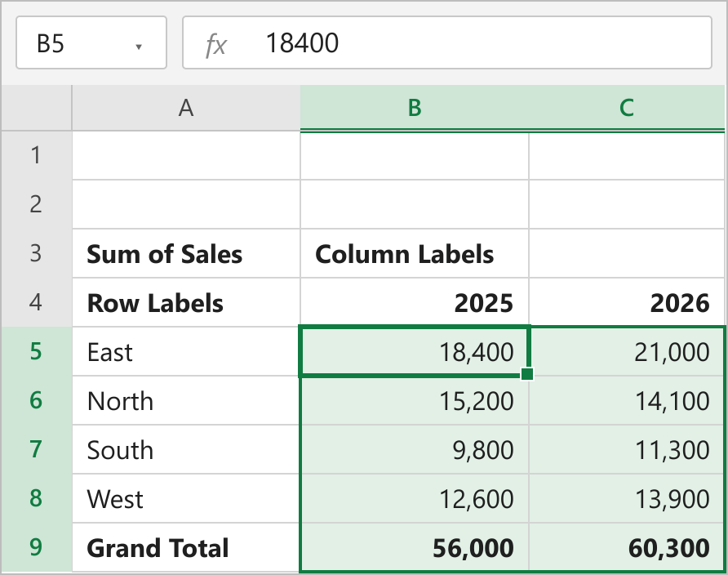The image size is (728, 575).
Task: Click the 2025 column label cell
Action: pos(415,302)
